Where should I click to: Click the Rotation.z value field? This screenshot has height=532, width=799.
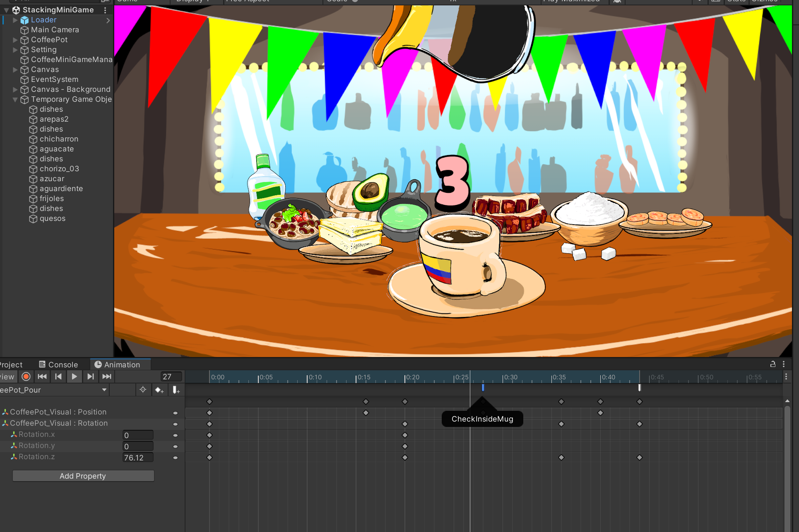[x=137, y=458]
